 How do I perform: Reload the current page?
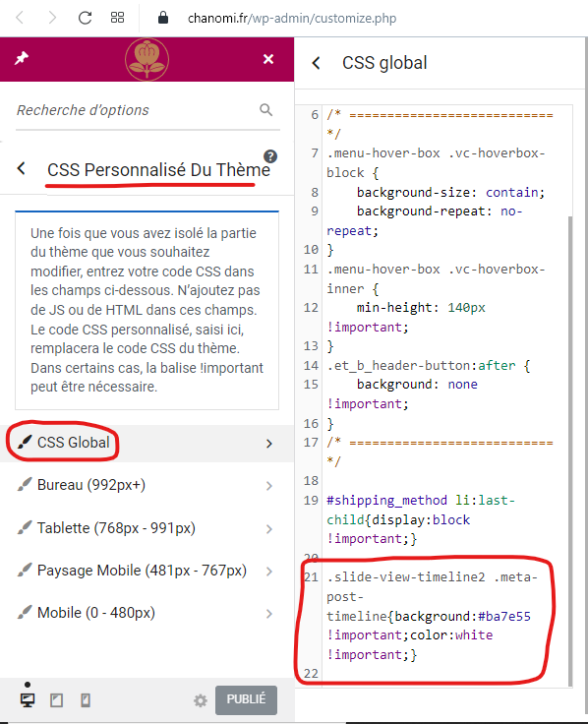point(85,18)
